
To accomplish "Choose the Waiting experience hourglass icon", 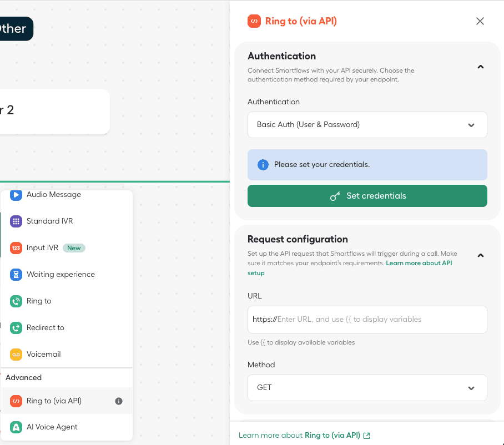I will [16, 275].
